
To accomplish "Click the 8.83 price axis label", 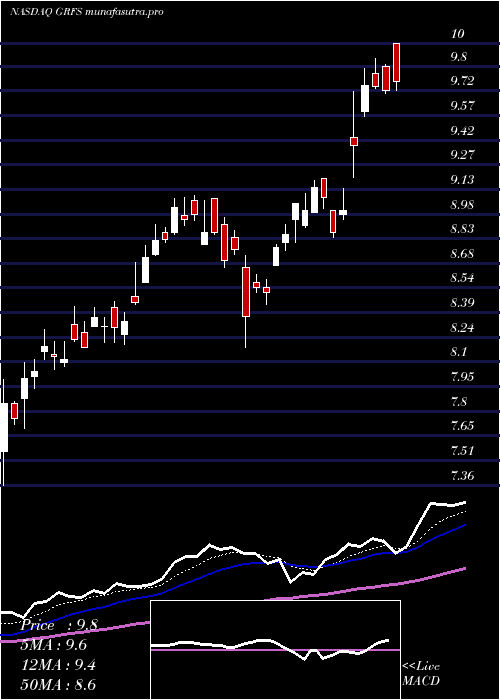I will pyautogui.click(x=462, y=229).
